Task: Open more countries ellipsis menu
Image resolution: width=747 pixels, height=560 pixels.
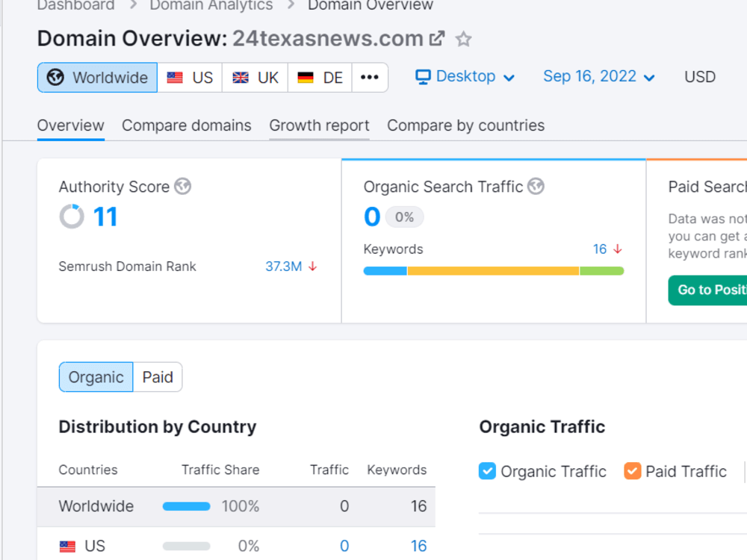Action: coord(370,78)
